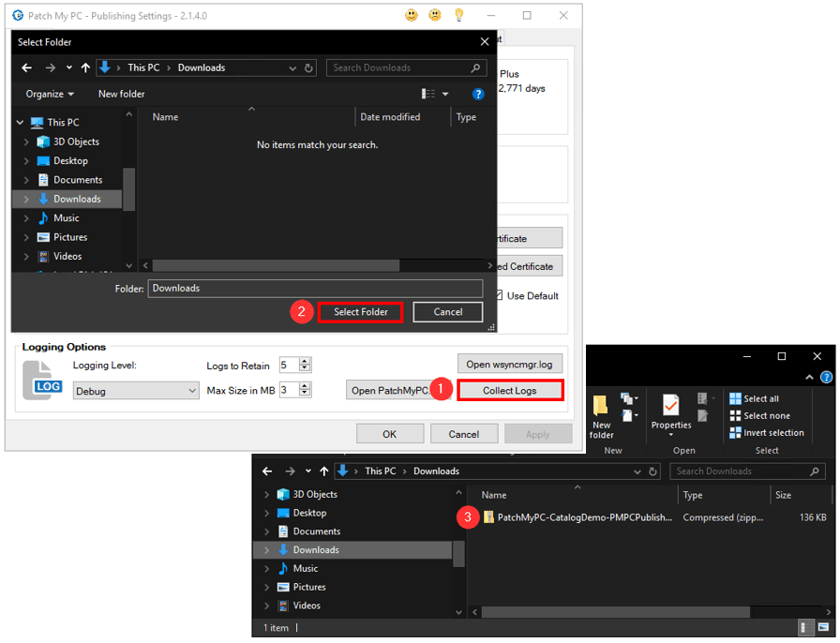The image size is (840, 643).
Task: Open help in the File Explorer window
Action: [827, 377]
